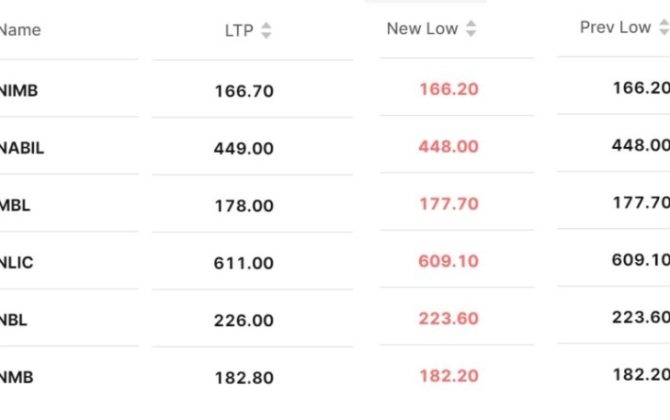670x420 pixels.
Task: Sort by Prev Low sort arrows
Action: pyautogui.click(x=664, y=28)
